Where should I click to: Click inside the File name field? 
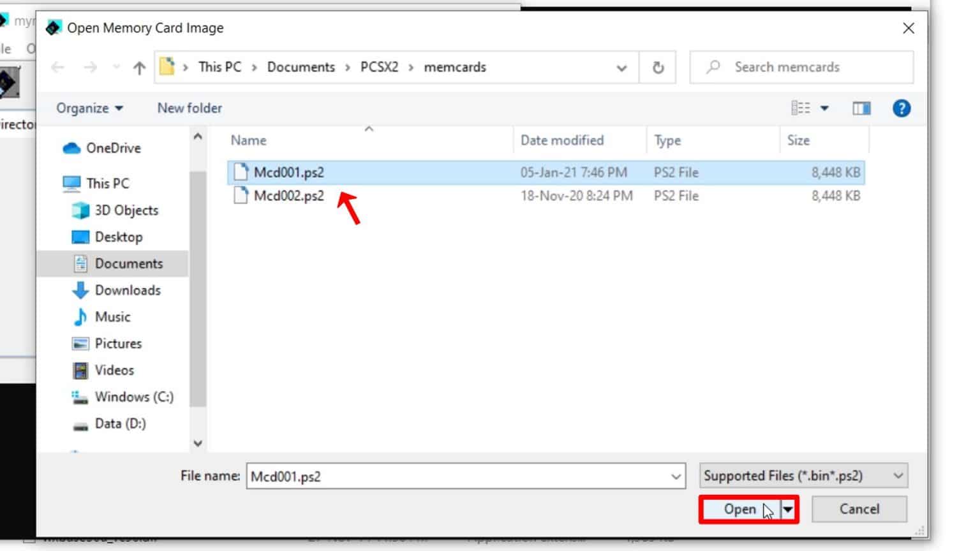[x=447, y=475]
